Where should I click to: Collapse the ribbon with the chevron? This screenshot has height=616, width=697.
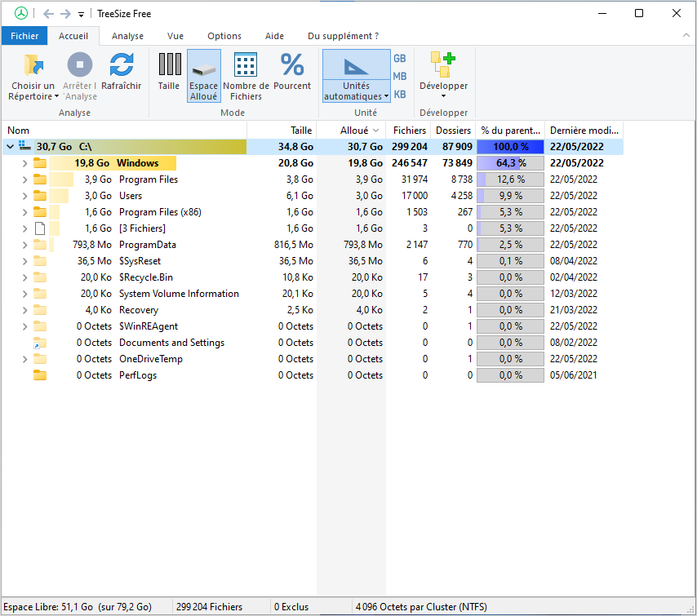point(686,36)
